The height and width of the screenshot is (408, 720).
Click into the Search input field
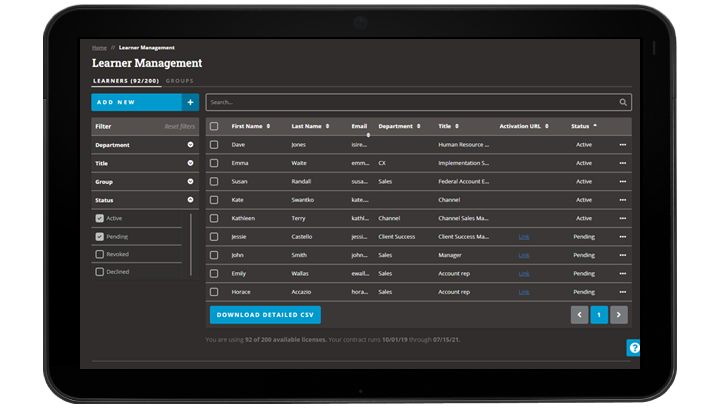point(410,102)
